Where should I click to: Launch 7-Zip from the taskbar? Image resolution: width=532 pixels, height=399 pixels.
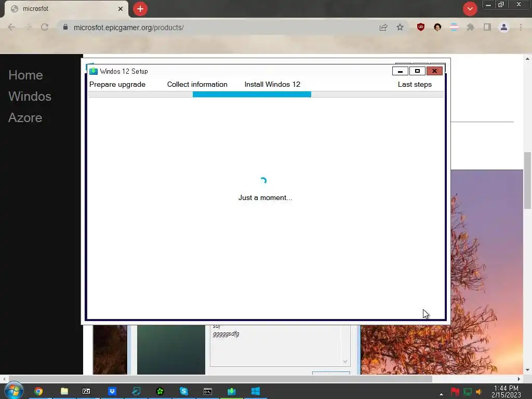[x=87, y=391]
